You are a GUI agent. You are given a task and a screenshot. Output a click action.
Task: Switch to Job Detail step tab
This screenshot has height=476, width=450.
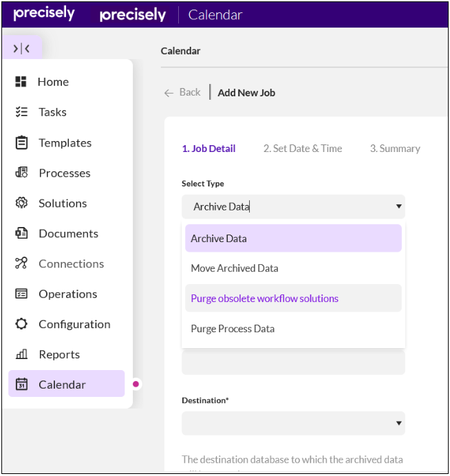(x=208, y=149)
